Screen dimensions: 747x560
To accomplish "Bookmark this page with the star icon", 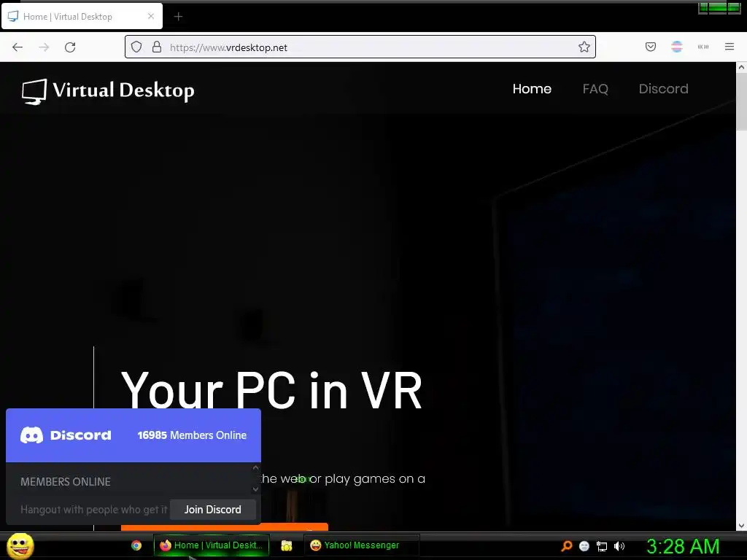I will [x=584, y=47].
